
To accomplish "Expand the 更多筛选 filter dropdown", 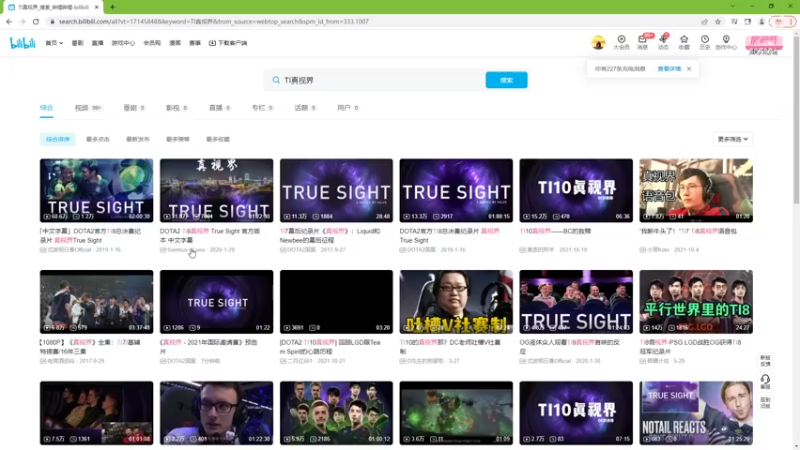I will [733, 139].
